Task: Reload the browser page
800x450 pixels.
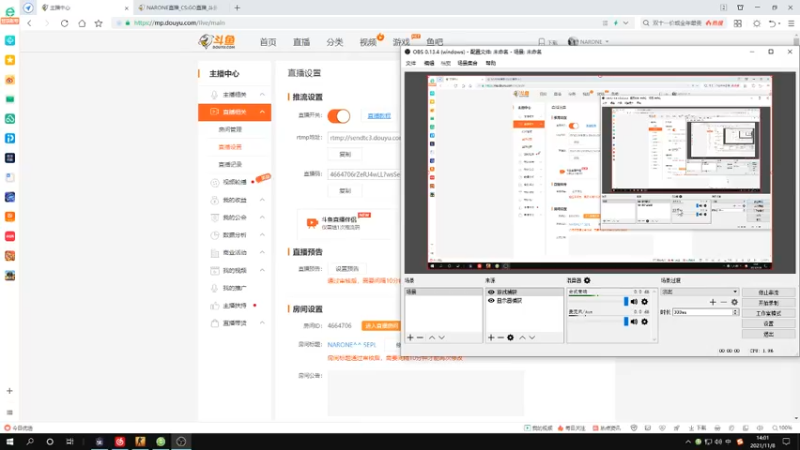Action: pyautogui.click(x=64, y=23)
